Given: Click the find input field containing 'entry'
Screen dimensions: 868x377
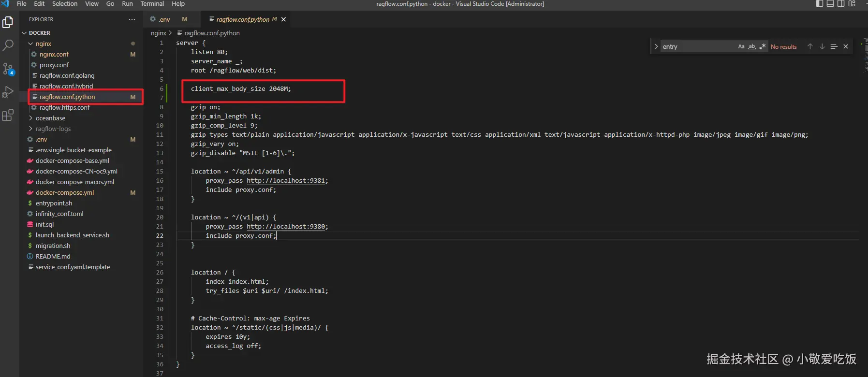Looking at the screenshot, I should 696,46.
